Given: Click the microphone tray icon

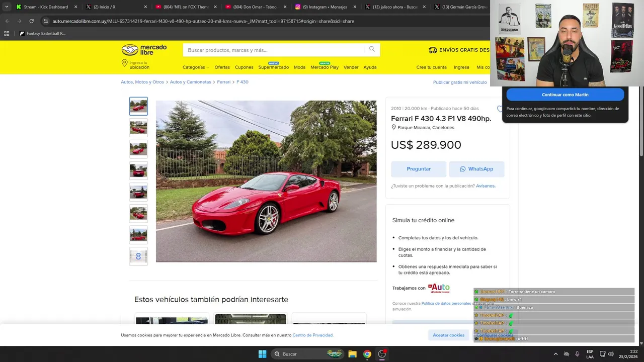Looking at the screenshot, I should tap(577, 354).
